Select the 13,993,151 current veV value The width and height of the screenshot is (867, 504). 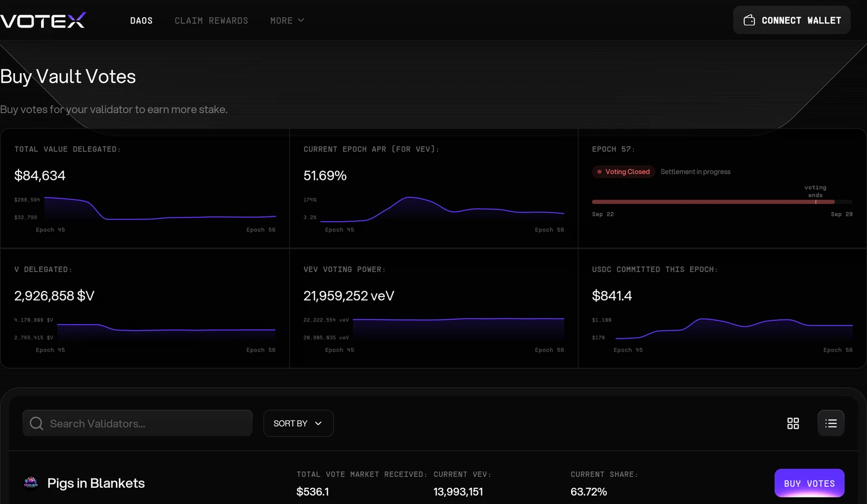pos(458,492)
